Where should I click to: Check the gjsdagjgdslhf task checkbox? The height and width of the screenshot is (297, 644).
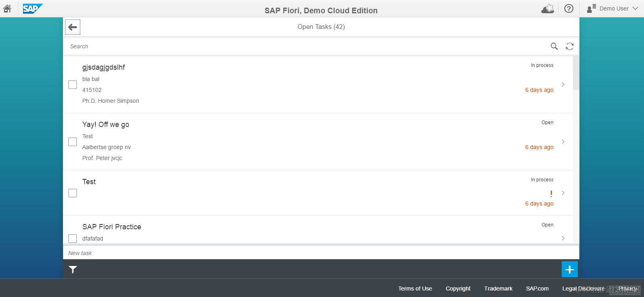pos(73,85)
